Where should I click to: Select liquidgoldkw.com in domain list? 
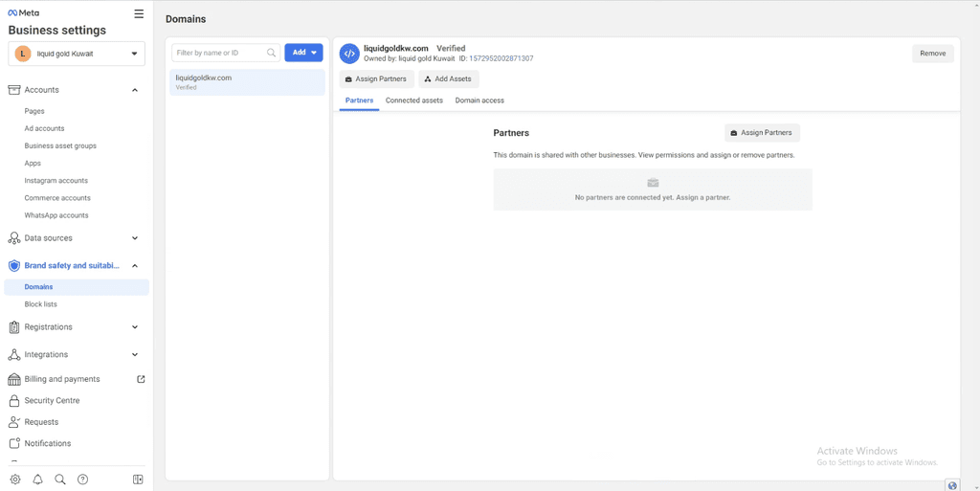tap(247, 82)
